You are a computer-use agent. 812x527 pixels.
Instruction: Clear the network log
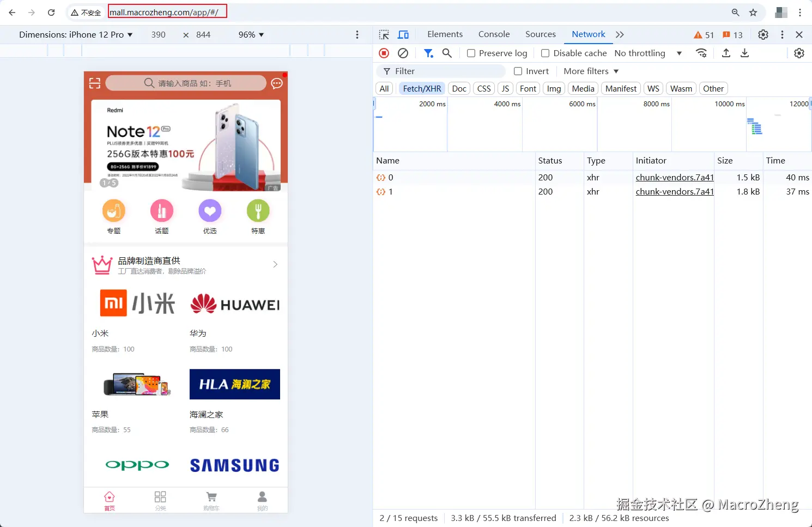tap(403, 53)
